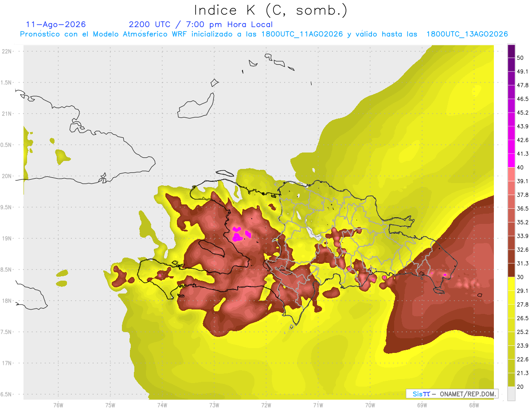Screen dimensions: 532x411
Task: Click the legend value "35.2"
Action: tap(522, 222)
